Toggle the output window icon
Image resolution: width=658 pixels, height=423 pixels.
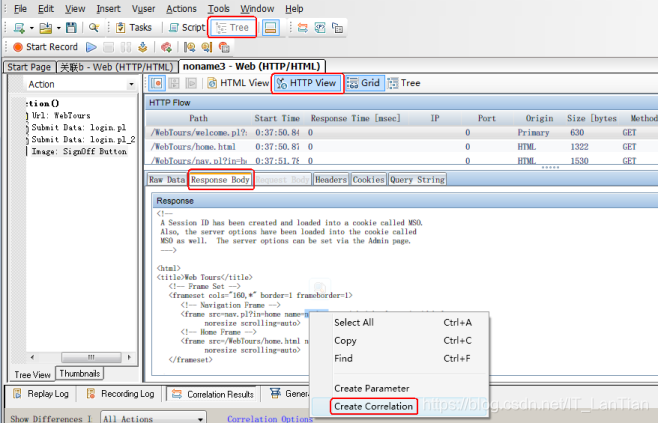coord(271,28)
